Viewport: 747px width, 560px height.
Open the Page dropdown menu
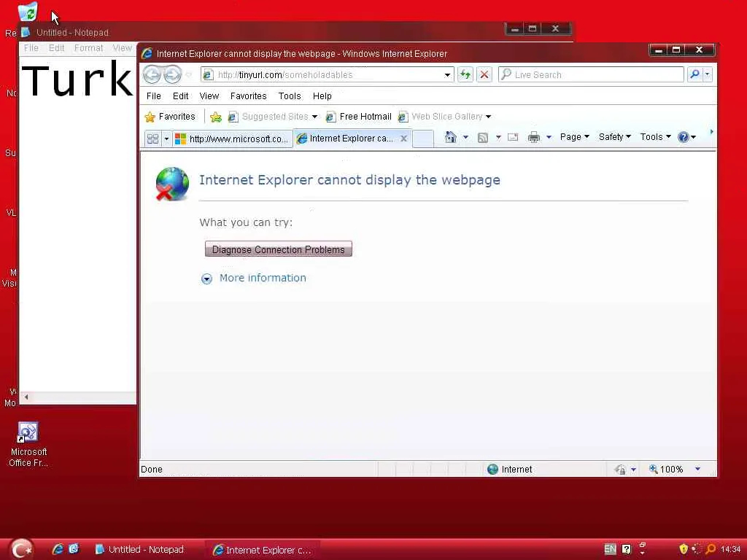click(575, 137)
